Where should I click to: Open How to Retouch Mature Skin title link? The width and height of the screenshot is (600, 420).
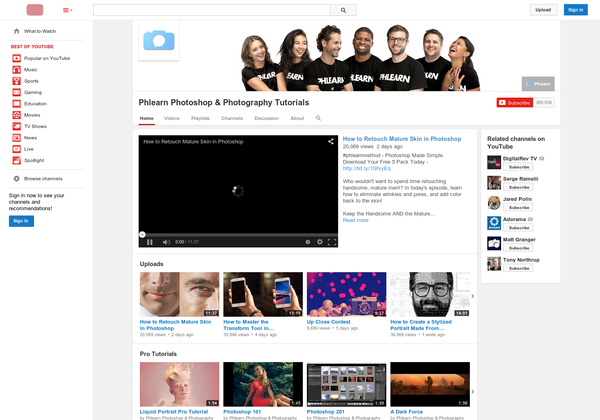[x=402, y=139]
